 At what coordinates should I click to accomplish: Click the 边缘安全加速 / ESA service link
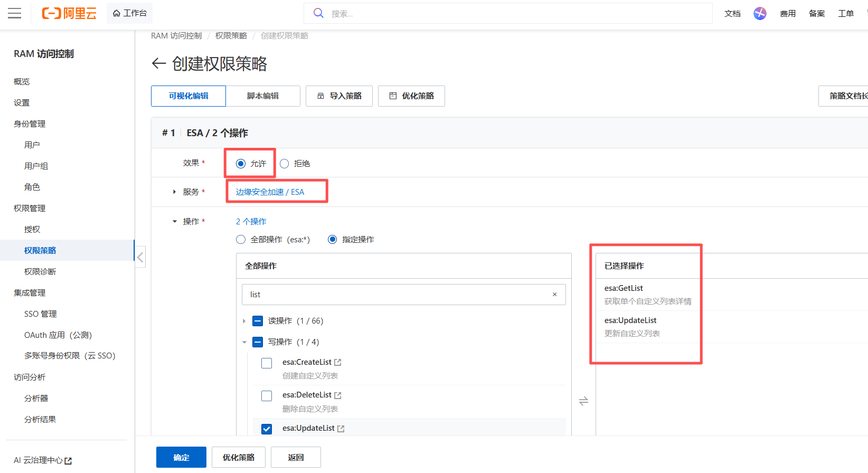[x=270, y=192]
